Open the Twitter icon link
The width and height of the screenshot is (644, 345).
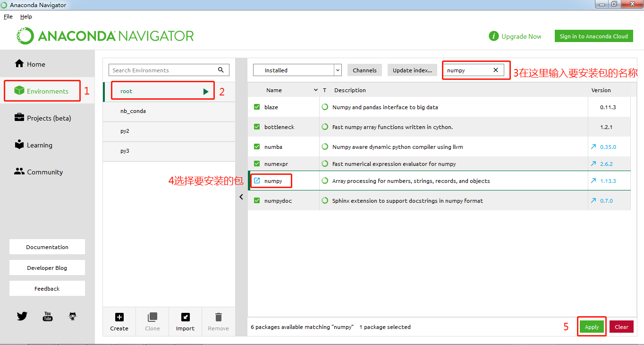[22, 316]
